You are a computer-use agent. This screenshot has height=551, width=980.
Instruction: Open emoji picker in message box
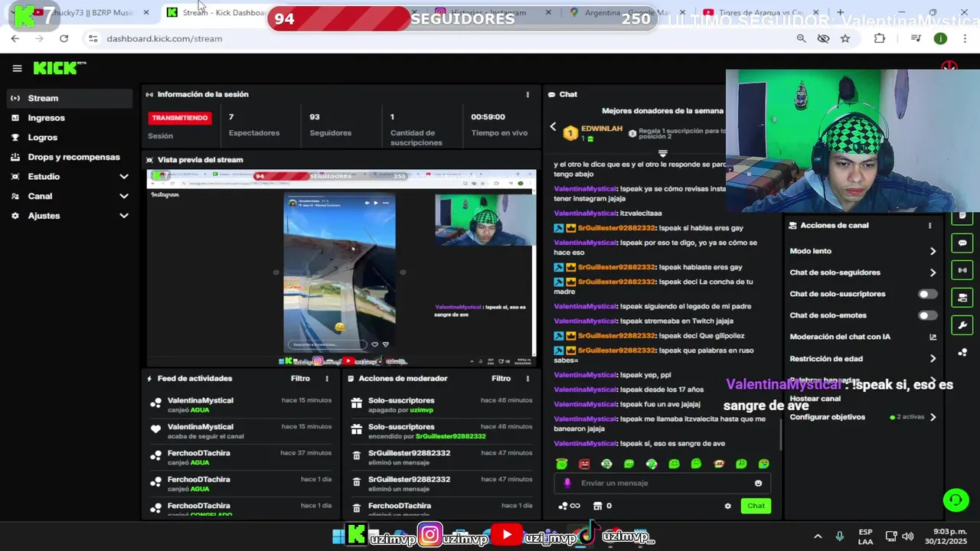click(758, 483)
